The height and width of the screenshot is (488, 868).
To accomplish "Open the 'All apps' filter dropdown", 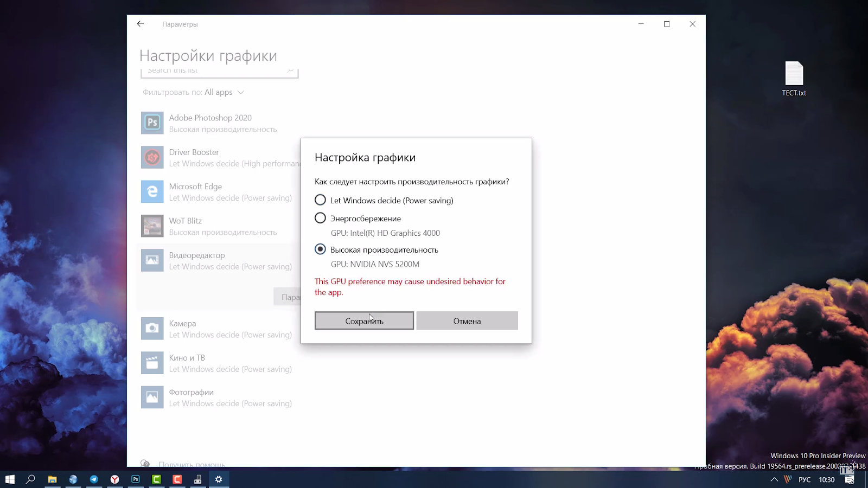I will click(224, 92).
